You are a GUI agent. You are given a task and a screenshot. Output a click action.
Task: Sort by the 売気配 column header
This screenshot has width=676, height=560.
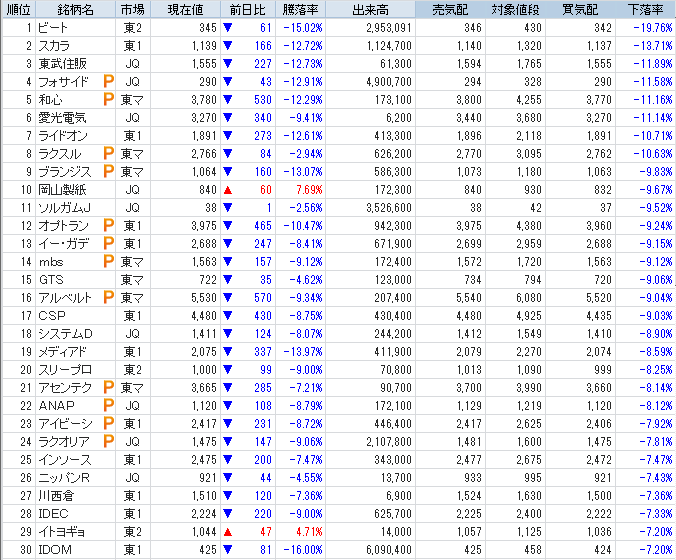[x=450, y=9]
